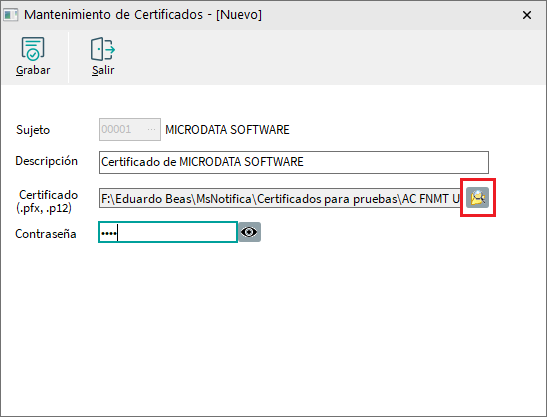Click the MICRODATA SOFTWARE subject name text
Screen dimensions: 547x417
(227, 130)
